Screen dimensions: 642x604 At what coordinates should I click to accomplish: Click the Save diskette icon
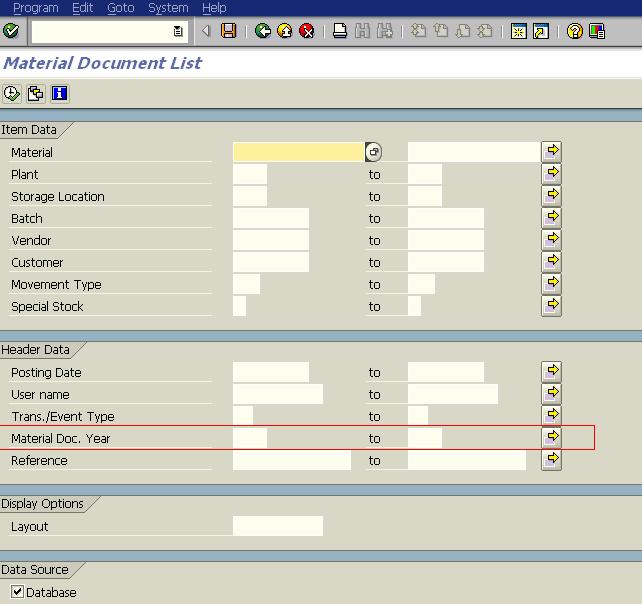pyautogui.click(x=229, y=31)
